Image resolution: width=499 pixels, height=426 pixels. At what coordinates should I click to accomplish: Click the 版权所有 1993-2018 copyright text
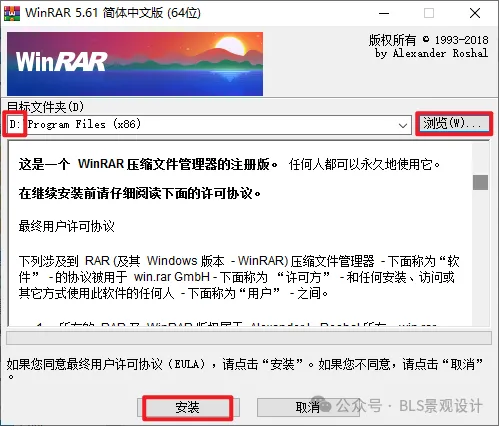coord(428,40)
